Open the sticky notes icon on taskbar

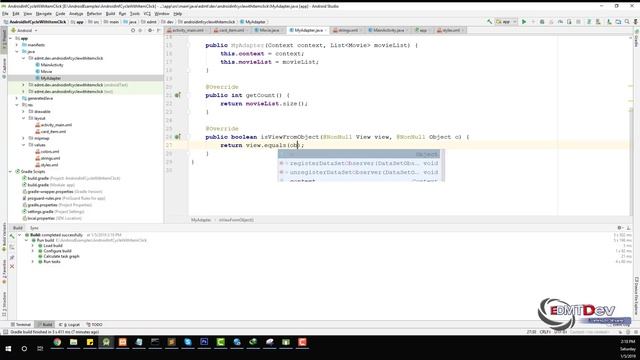coord(90,342)
